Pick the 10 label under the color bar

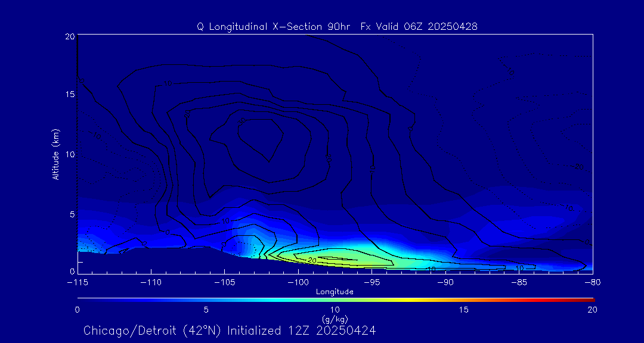[335, 310]
